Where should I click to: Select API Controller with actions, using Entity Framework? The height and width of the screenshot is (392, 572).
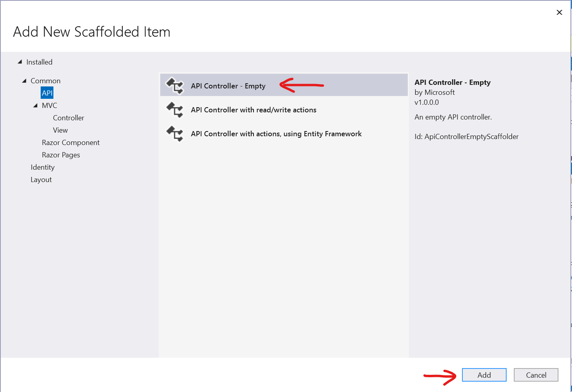276,134
